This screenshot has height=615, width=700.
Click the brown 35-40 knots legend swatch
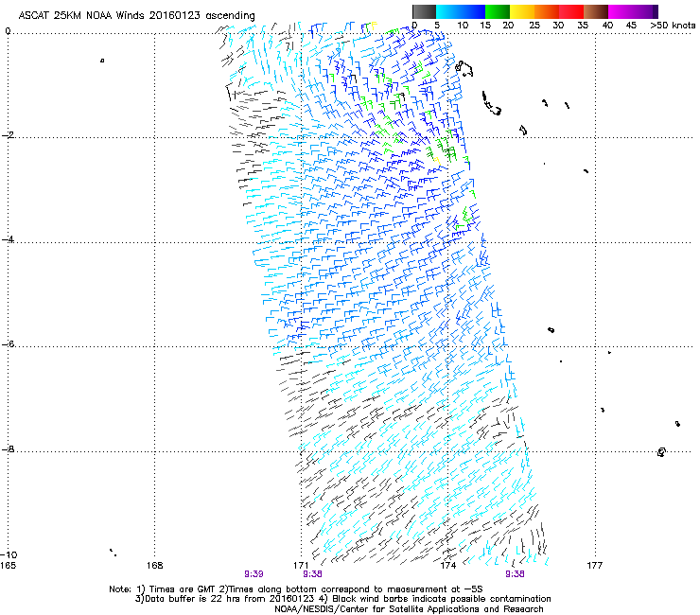[x=596, y=11]
